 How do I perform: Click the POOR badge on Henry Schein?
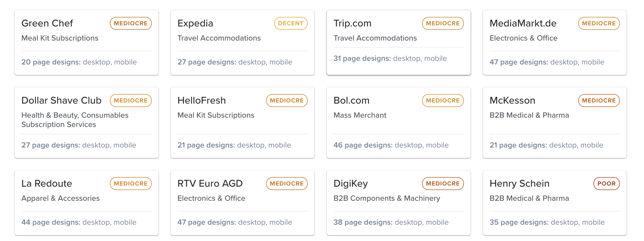pyautogui.click(x=606, y=184)
